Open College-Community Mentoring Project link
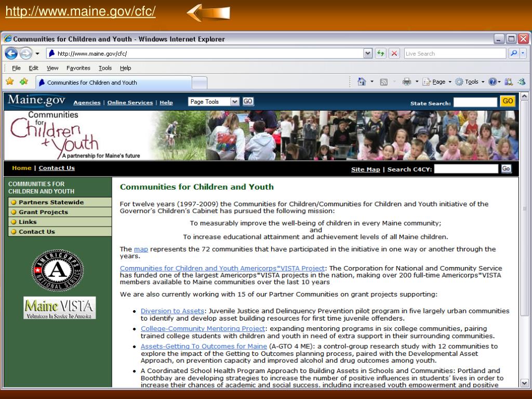 (203, 329)
